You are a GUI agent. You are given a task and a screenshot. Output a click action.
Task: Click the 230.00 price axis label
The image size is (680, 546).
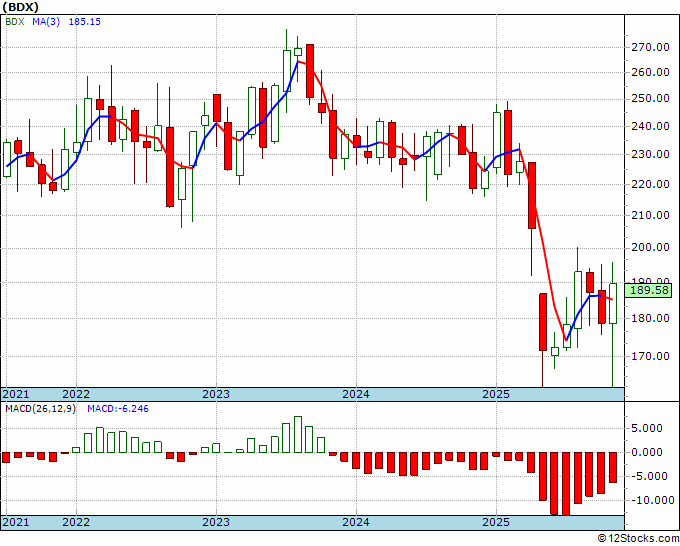(651, 154)
